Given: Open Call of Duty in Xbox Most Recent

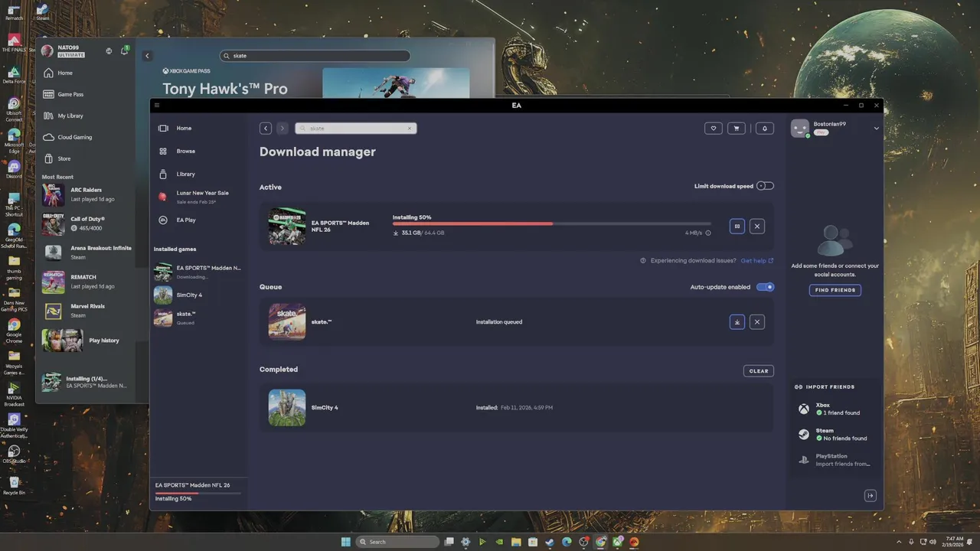Looking at the screenshot, I should coord(87,223).
